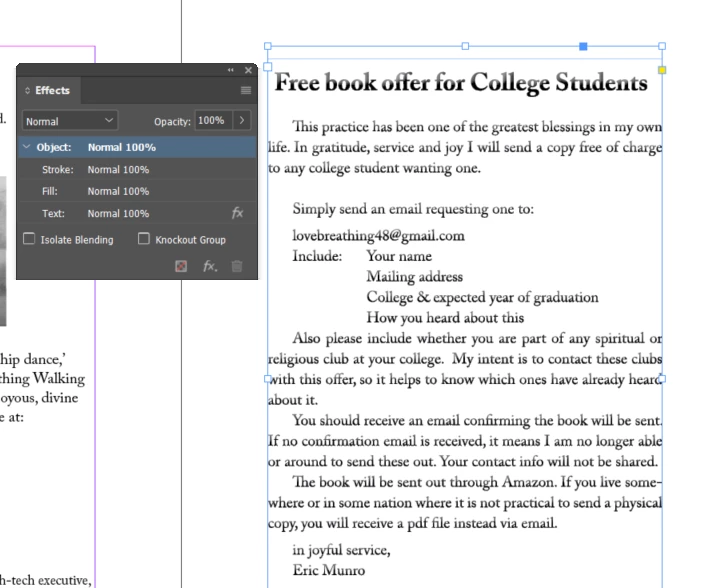720x588 pixels.
Task: Select the Text: Normal 100% row
Action: pos(137,213)
